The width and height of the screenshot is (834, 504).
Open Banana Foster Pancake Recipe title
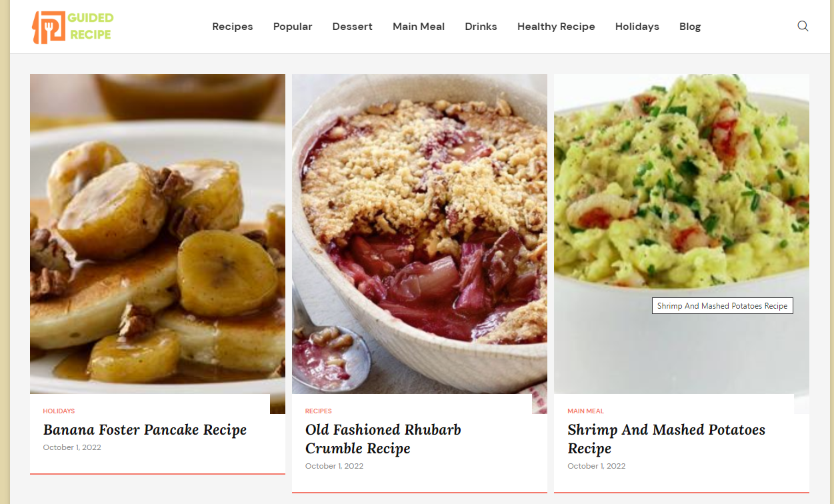[145, 430]
